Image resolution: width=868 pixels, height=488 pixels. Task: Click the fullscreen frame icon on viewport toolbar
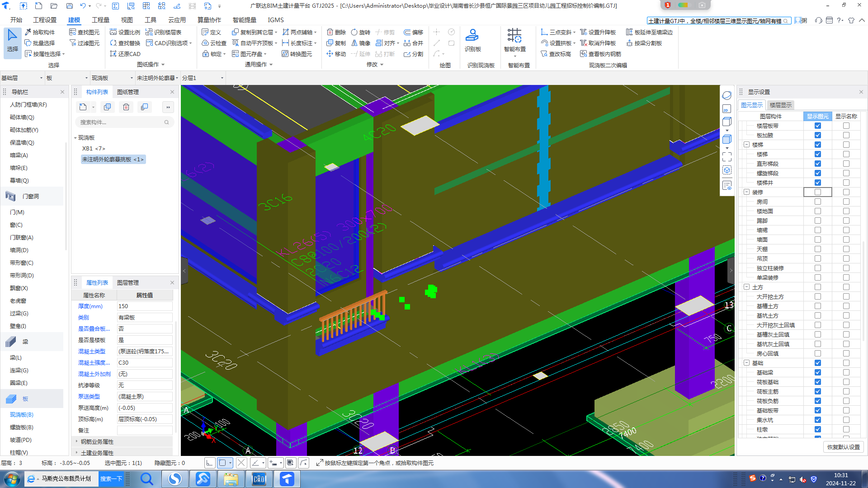click(x=726, y=157)
